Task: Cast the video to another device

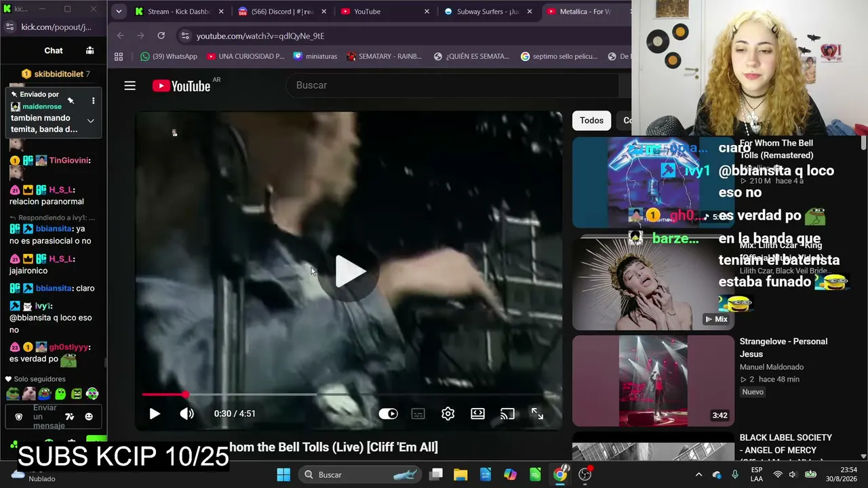Action: 507,413
